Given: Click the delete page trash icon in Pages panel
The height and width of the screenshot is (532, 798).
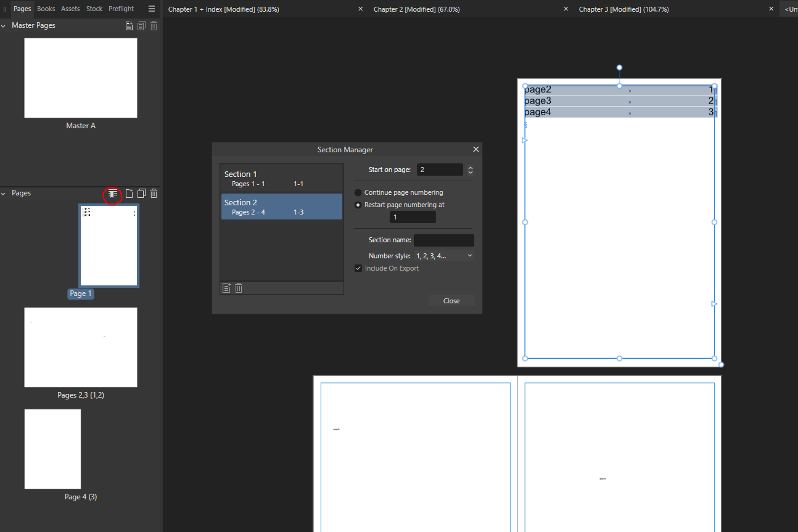Looking at the screenshot, I should click(154, 194).
